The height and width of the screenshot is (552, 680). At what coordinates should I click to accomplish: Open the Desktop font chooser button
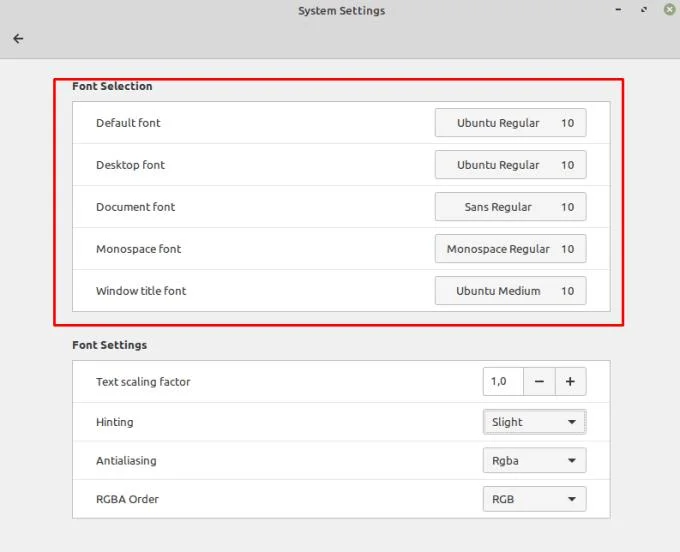coord(510,165)
